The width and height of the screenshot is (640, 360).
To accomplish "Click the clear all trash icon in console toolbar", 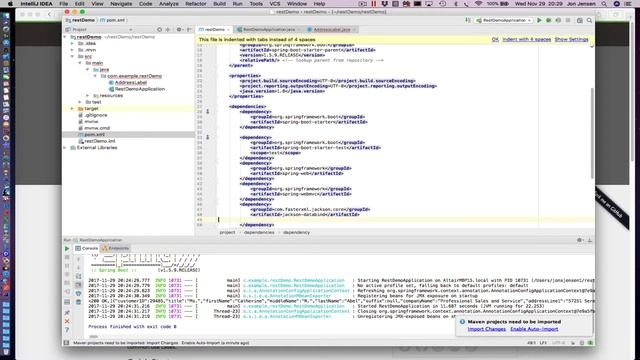I will click(78, 302).
